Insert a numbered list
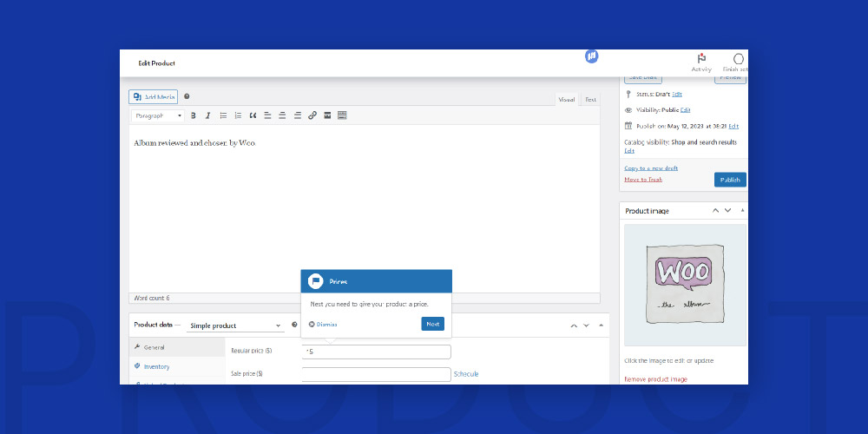The image size is (868, 434). coord(238,115)
